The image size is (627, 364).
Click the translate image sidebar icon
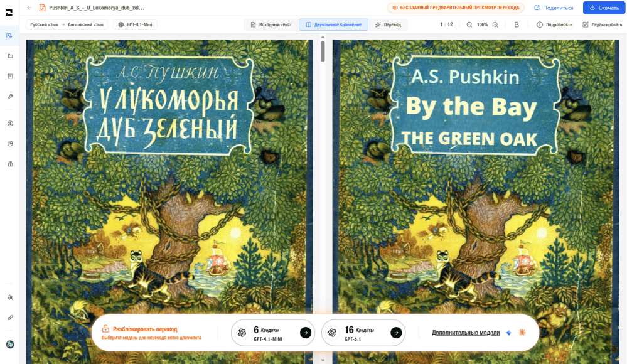click(x=9, y=36)
